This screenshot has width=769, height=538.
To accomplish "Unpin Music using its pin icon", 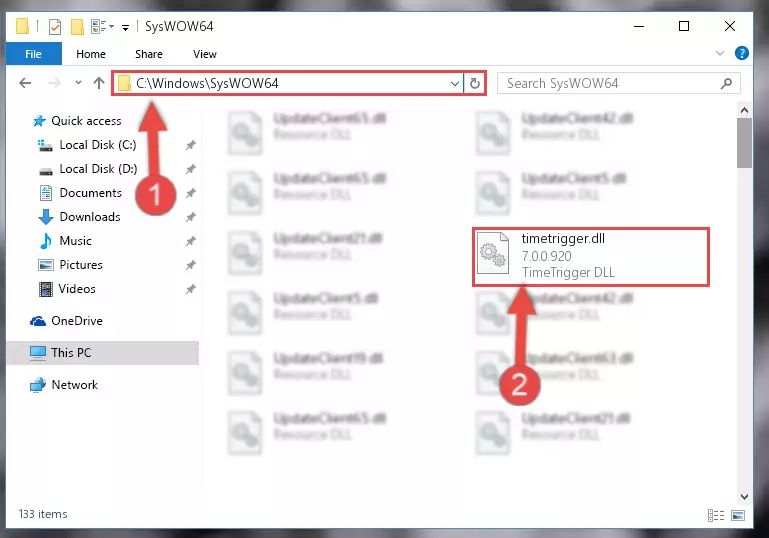I will click(190, 241).
